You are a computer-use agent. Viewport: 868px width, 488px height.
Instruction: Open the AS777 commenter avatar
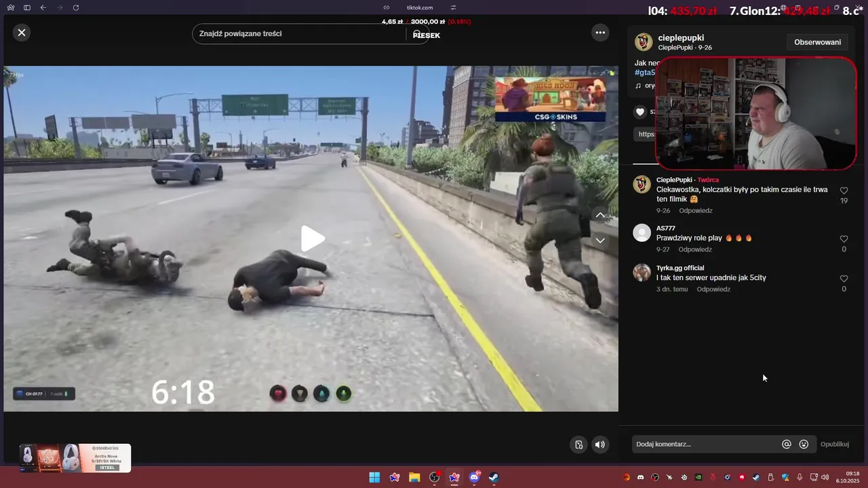[x=642, y=232]
